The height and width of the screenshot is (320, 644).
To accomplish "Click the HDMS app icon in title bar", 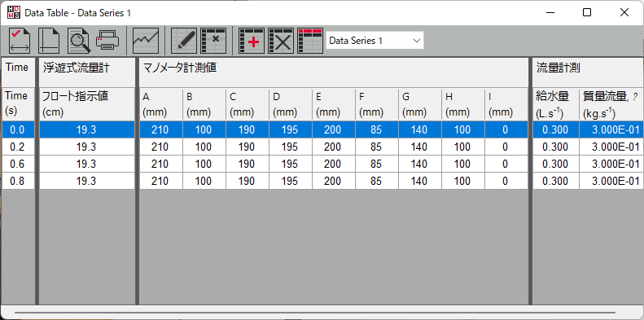I will click(x=13, y=13).
